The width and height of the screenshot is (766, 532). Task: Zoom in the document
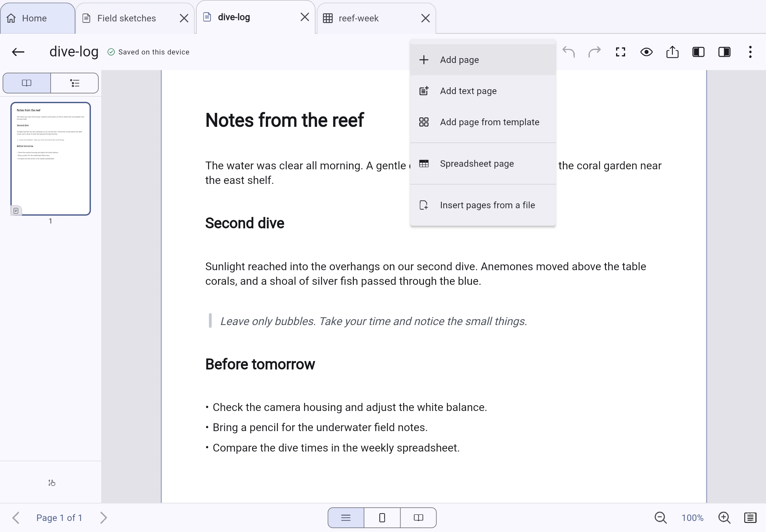coord(724,518)
